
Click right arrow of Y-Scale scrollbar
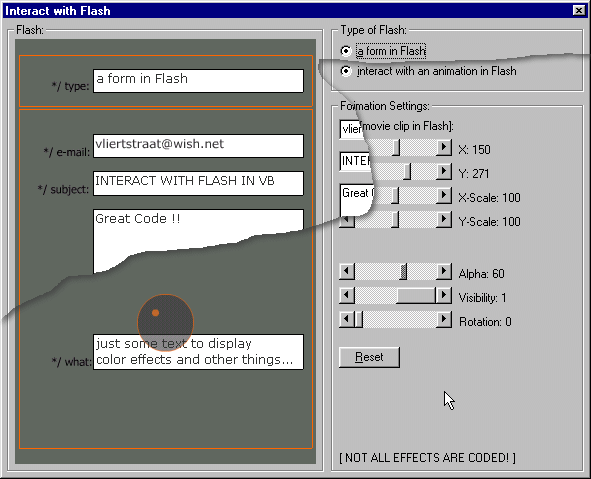coord(444,219)
